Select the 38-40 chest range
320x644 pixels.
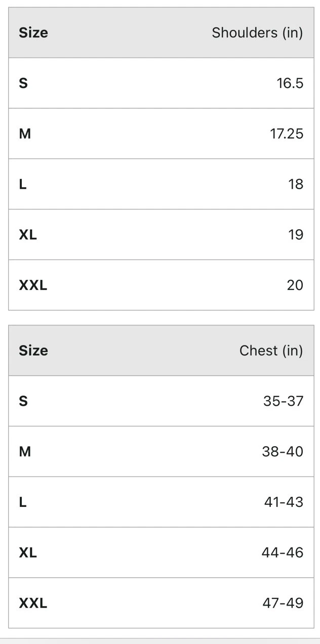(283, 451)
